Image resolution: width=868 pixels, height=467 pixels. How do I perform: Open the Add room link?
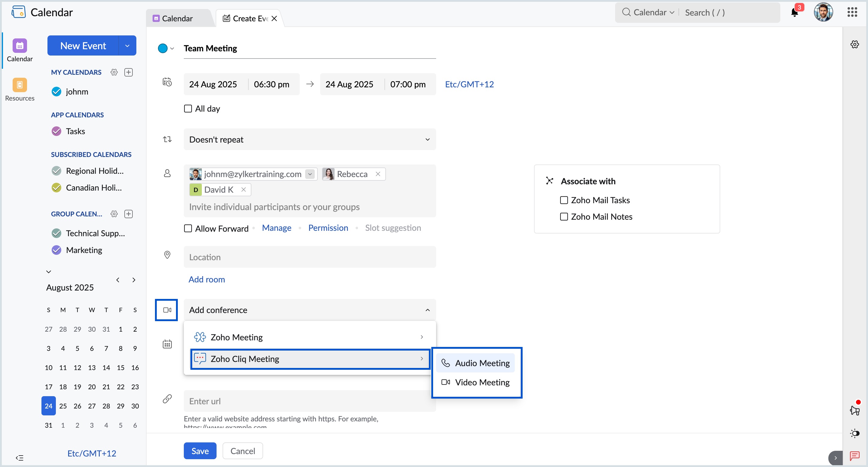pos(207,279)
